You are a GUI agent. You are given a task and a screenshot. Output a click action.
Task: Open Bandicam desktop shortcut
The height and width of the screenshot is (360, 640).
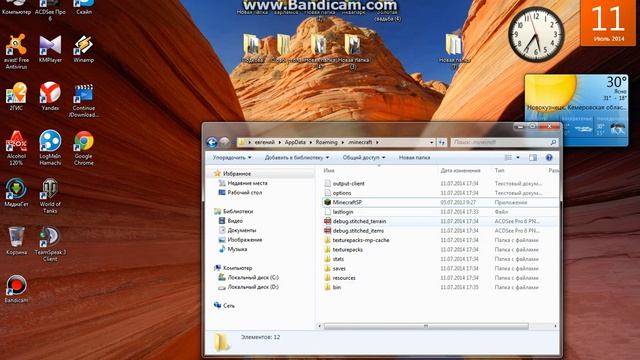(x=16, y=289)
